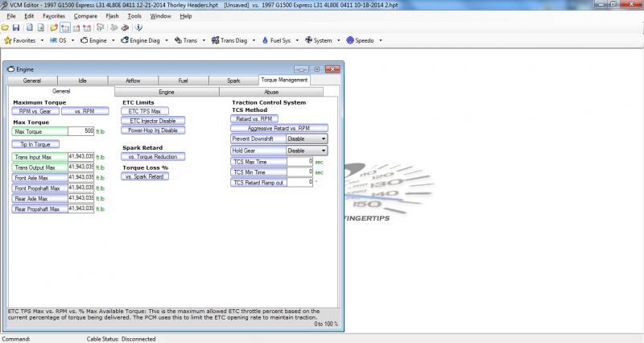The width and height of the screenshot is (644, 343).
Task: Click the Front Axle Max value field
Action: pos(81,178)
